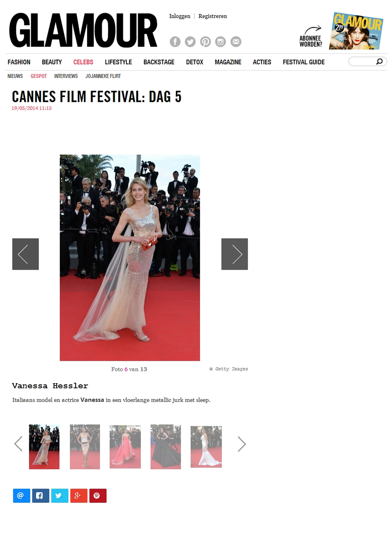Move thumbnail strip back with left chevron
Viewport: 392px width, 549px height.
pos(18,444)
